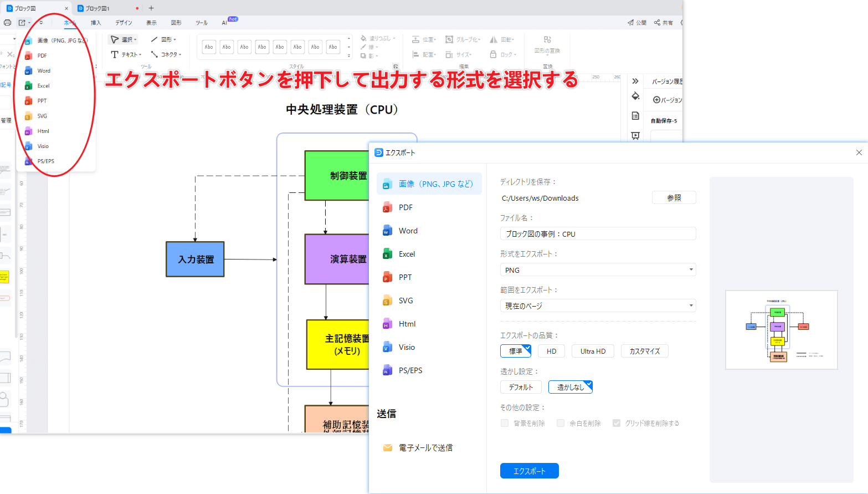Click the バージョン add-version button
The height and width of the screenshot is (494, 868).
[x=667, y=100]
